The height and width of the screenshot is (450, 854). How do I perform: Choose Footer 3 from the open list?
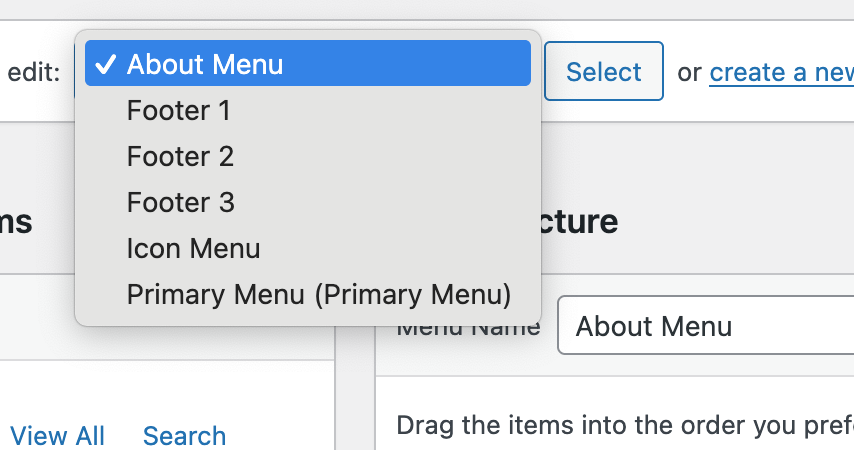[x=180, y=202]
